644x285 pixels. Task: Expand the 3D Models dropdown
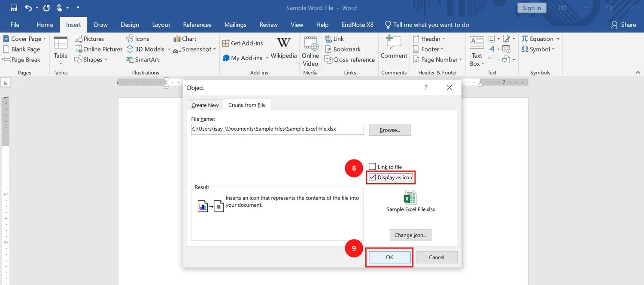pos(169,49)
